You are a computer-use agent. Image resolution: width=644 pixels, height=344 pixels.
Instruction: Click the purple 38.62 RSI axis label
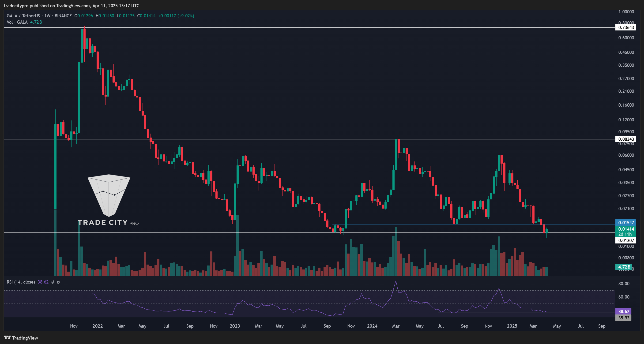coord(624,311)
